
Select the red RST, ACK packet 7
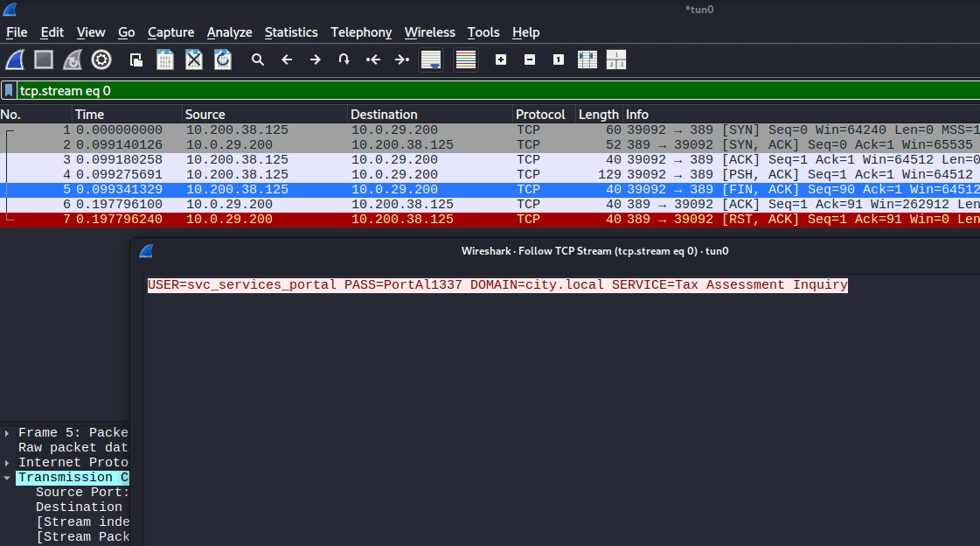pos(350,220)
